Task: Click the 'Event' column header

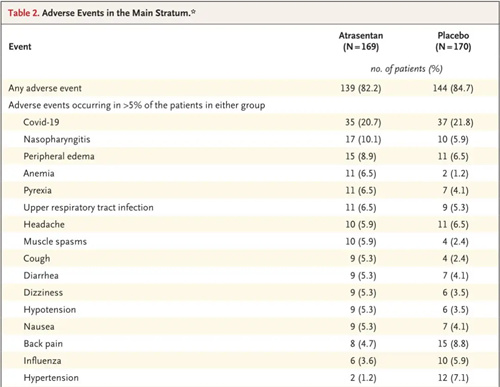Action: 20,46
